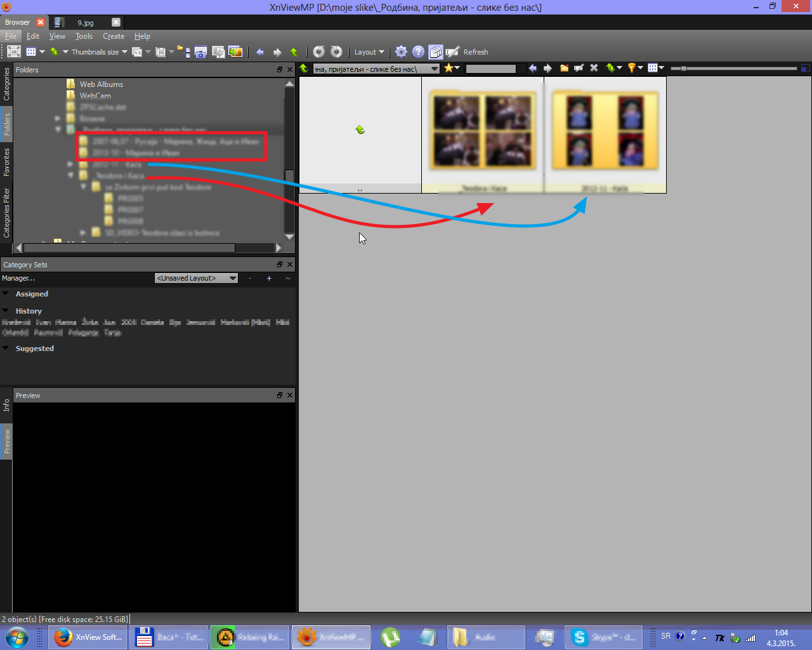
Task: Go up one level via main toolbar green arrow
Action: coord(294,52)
